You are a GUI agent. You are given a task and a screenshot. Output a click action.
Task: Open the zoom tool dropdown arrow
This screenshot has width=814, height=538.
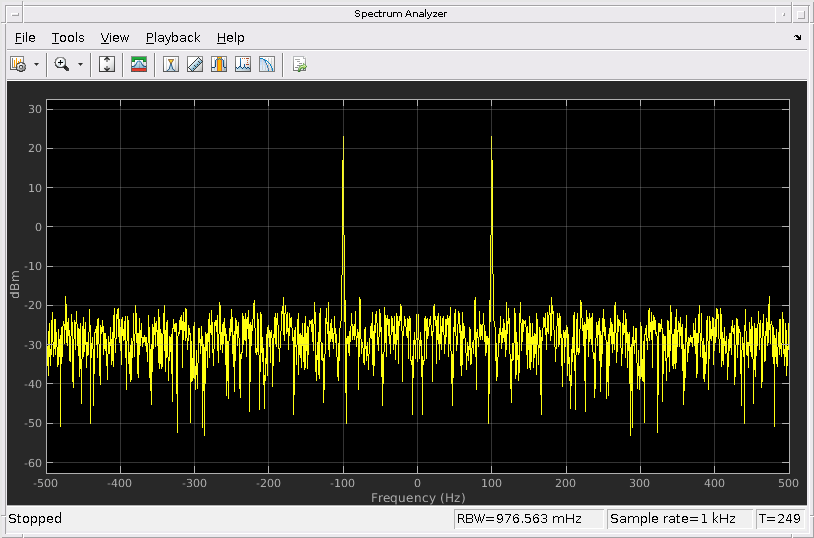80,64
